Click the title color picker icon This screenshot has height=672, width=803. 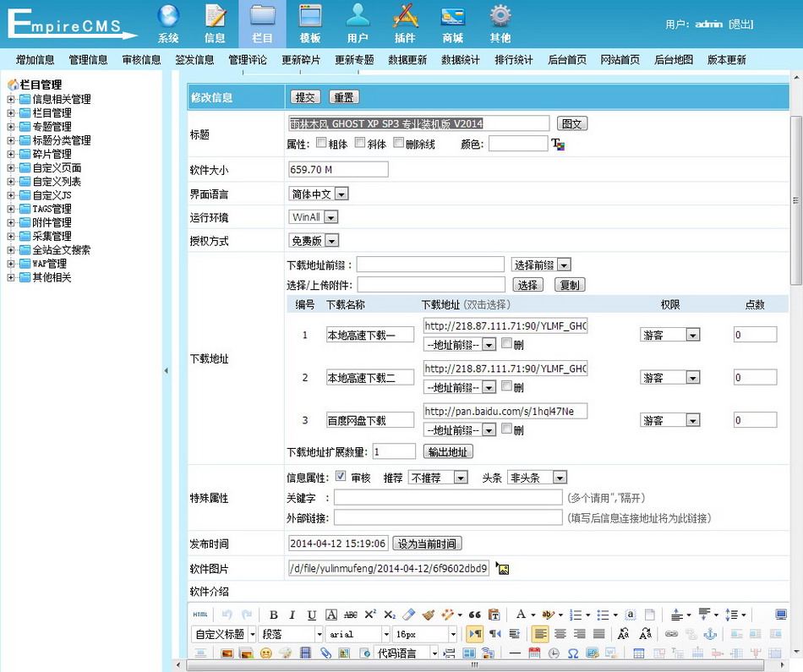(558, 145)
